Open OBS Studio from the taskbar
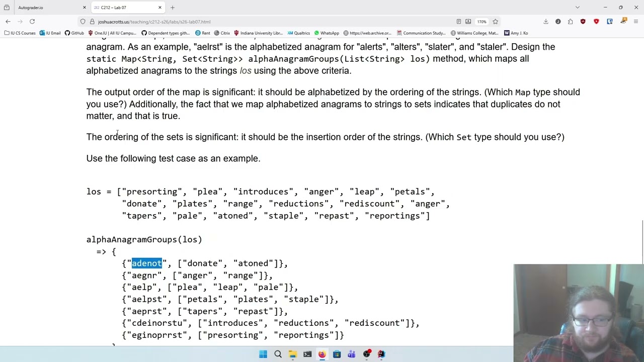 pyautogui.click(x=367, y=354)
